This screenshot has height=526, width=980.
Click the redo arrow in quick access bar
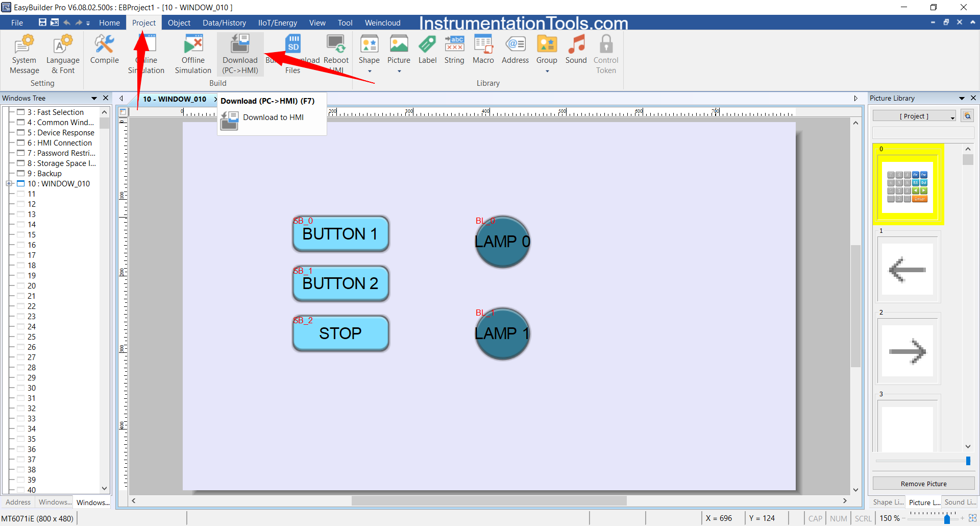point(79,22)
